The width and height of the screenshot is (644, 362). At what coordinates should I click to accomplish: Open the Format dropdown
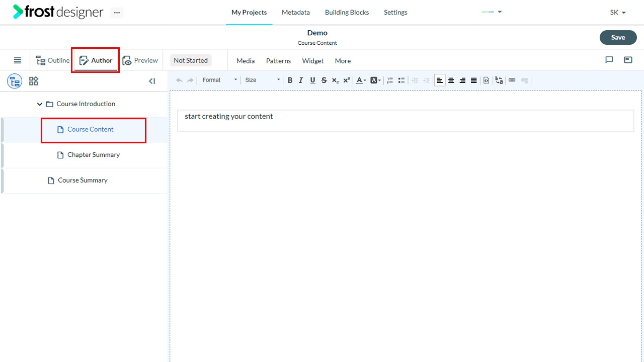point(219,80)
